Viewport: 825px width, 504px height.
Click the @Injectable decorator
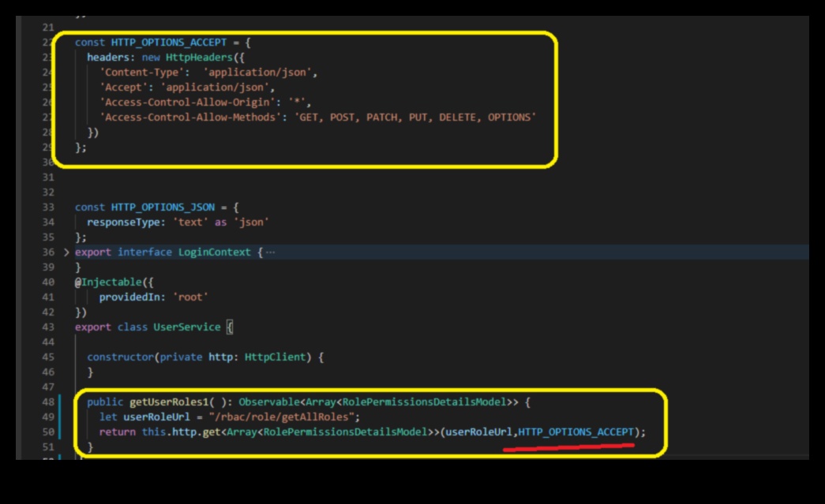105,282
